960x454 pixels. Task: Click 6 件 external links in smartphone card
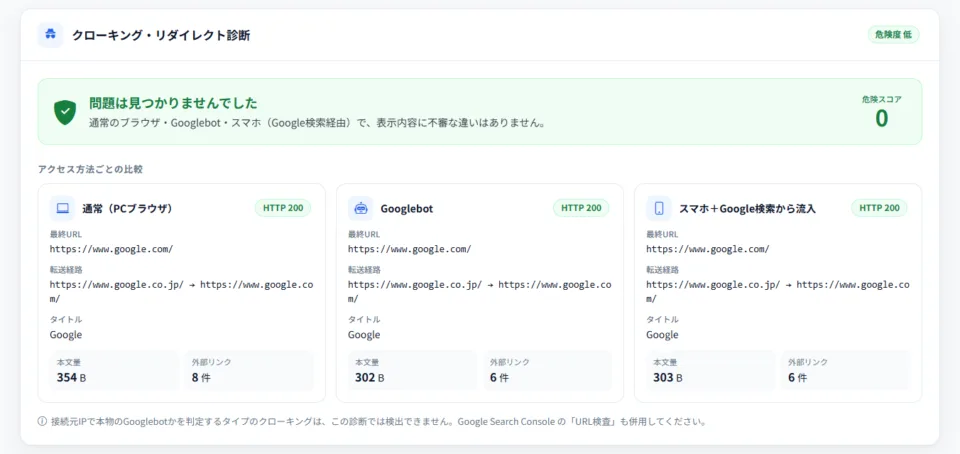[797, 378]
